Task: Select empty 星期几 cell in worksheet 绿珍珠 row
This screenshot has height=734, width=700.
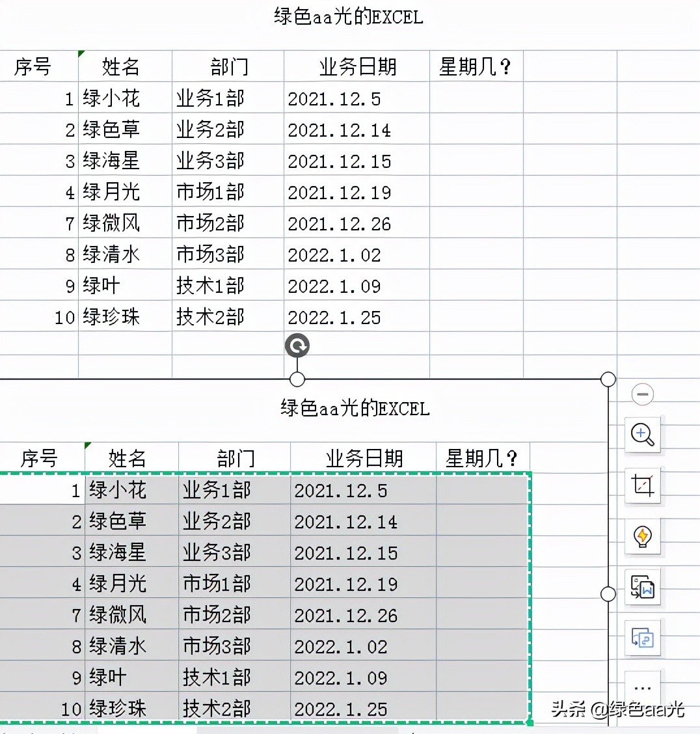Action: click(x=476, y=316)
